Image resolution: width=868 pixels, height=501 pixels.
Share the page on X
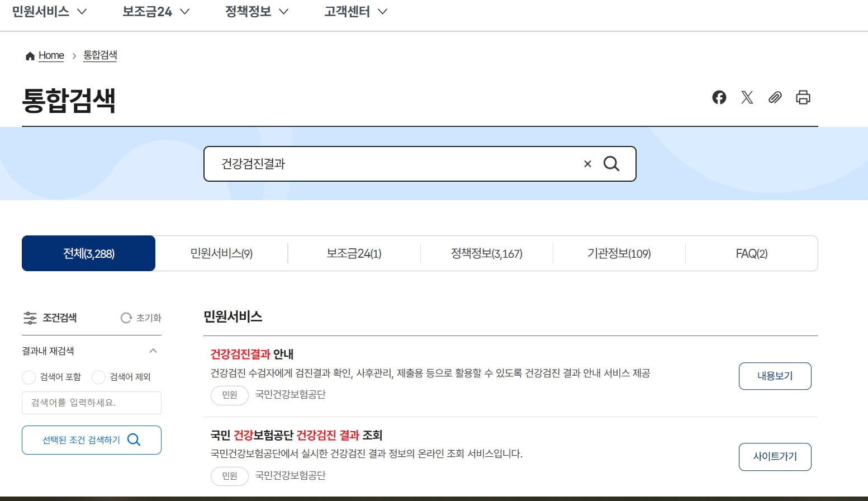pyautogui.click(x=747, y=97)
